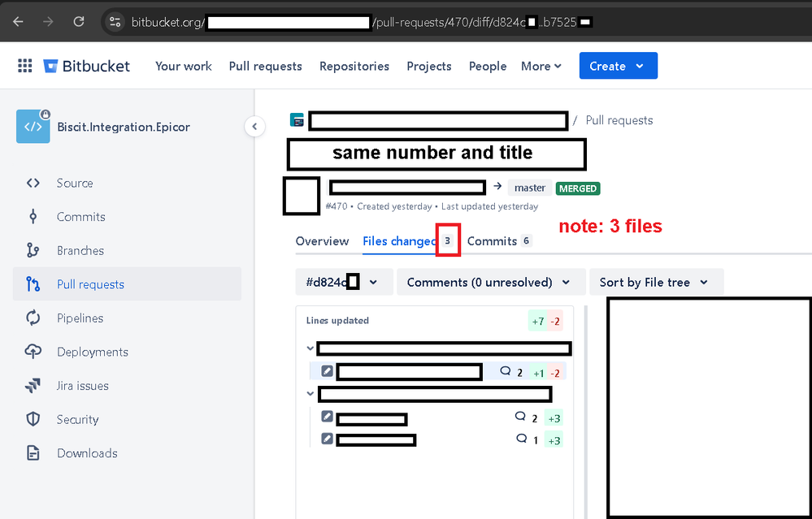Image resolution: width=812 pixels, height=519 pixels.
Task: Click the blue Create button
Action: (619, 66)
